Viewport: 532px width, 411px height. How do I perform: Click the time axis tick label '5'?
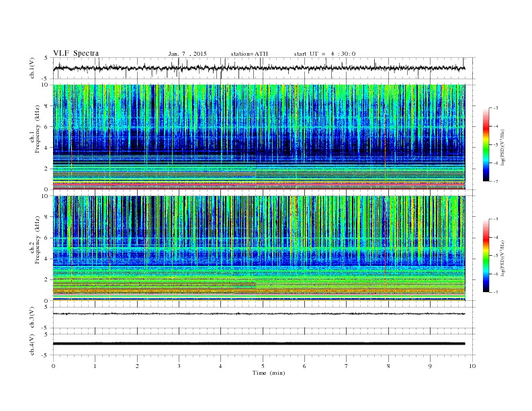262,366
